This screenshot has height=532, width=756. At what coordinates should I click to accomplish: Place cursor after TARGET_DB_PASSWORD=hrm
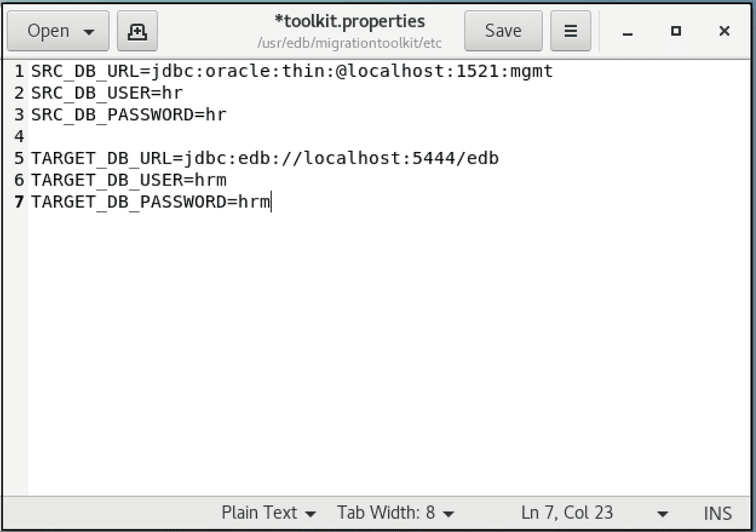[272, 202]
